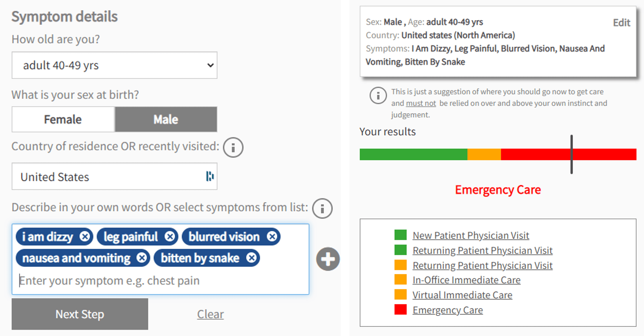Click the Next Step button
Image resolution: width=644 pixels, height=336 pixels.
point(80,314)
